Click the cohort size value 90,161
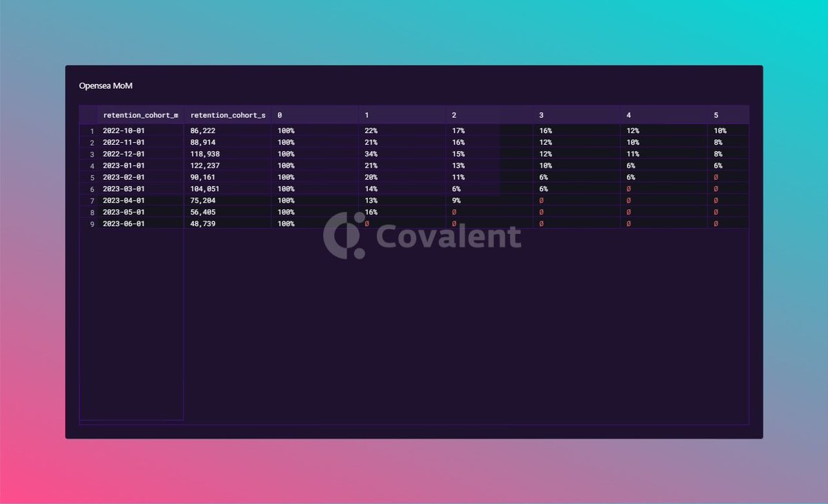This screenshot has width=828, height=504. tap(203, 177)
